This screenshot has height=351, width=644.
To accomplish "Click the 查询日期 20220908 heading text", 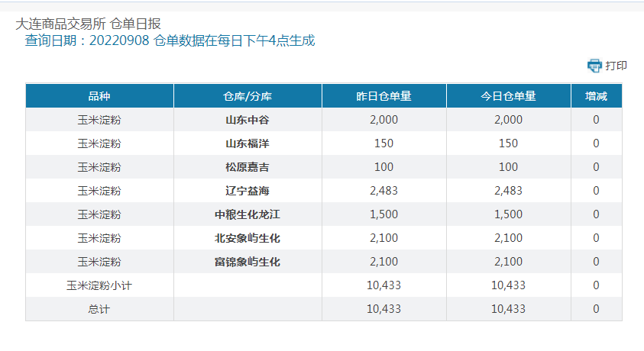I will 170,40.
